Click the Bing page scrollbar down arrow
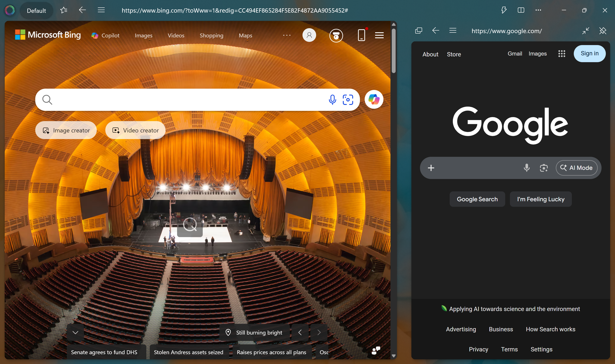Viewport: 615px width, 364px height. pos(393,356)
